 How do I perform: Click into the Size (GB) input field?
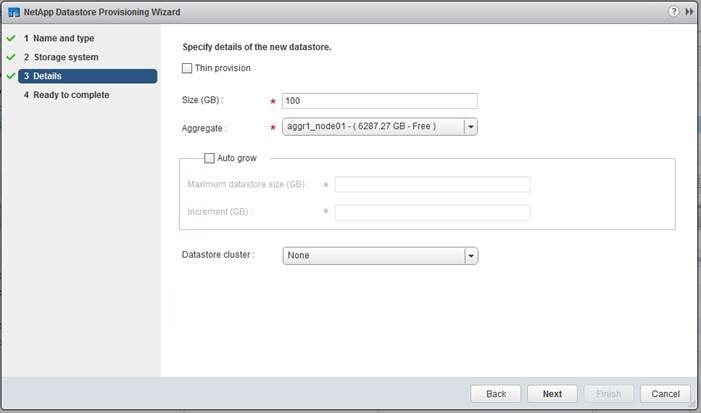coord(380,101)
